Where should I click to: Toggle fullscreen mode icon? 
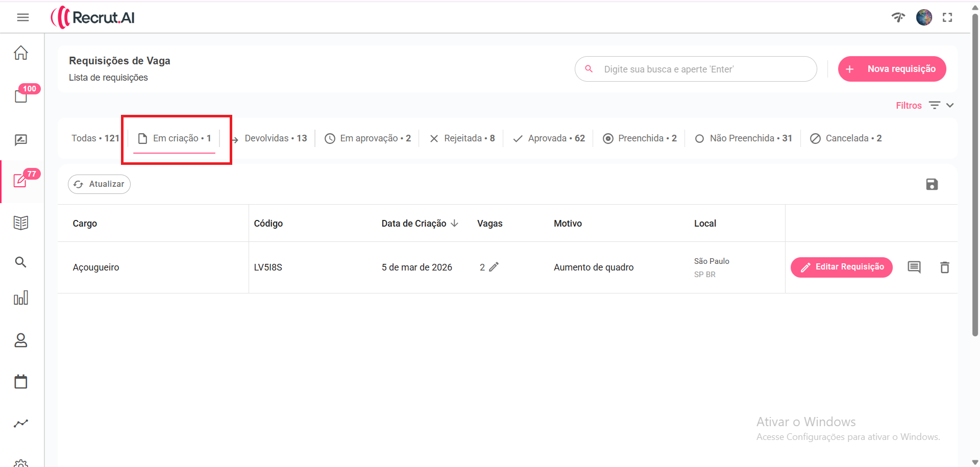pyautogui.click(x=947, y=17)
